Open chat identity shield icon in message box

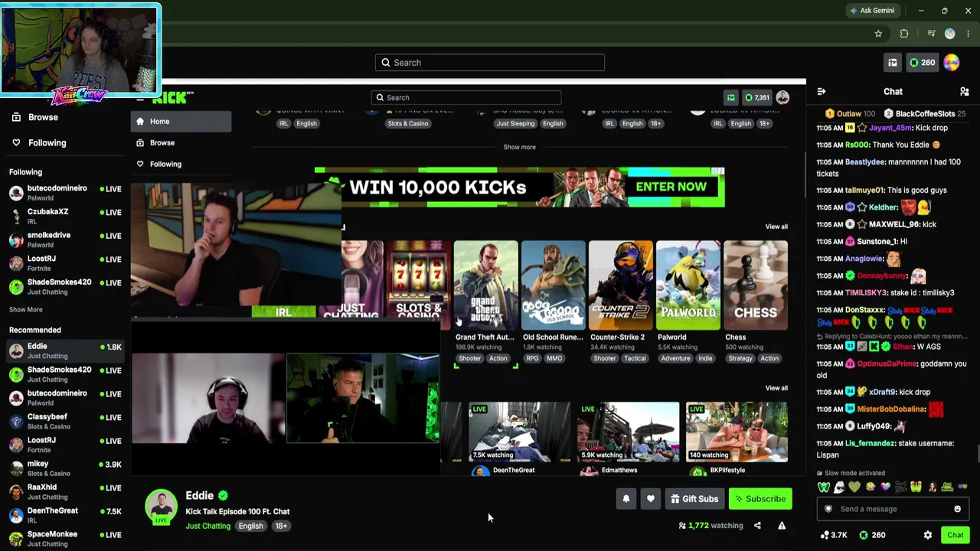point(828,509)
